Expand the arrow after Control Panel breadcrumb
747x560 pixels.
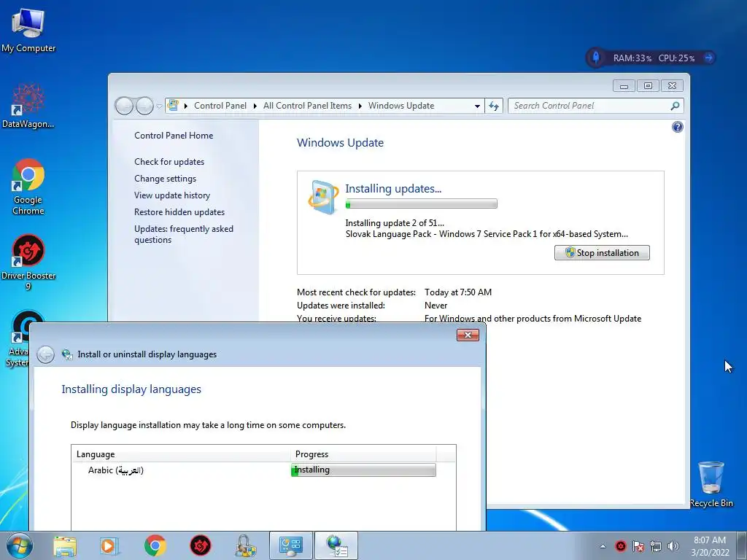click(x=255, y=106)
